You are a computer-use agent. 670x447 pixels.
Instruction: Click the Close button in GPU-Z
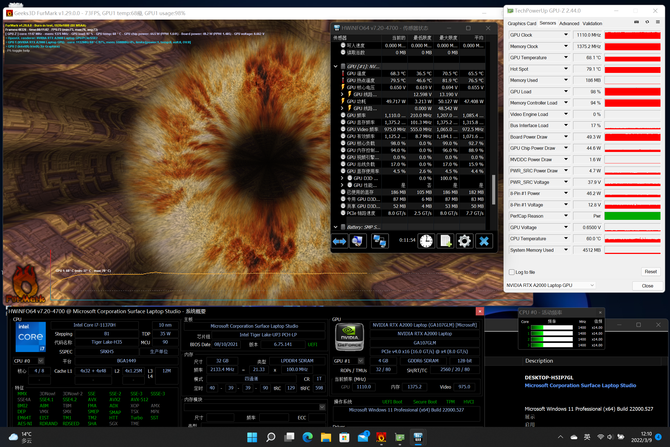click(647, 286)
